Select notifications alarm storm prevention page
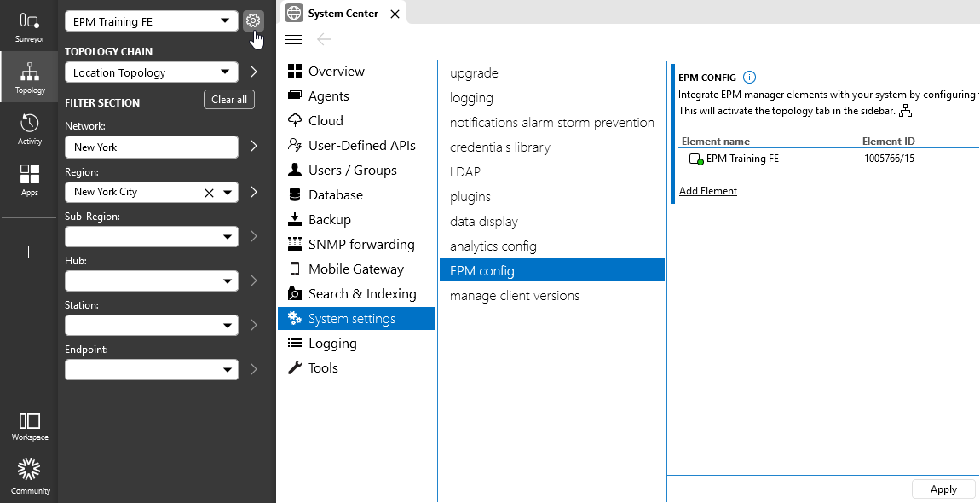This screenshot has height=503, width=980. (x=552, y=123)
